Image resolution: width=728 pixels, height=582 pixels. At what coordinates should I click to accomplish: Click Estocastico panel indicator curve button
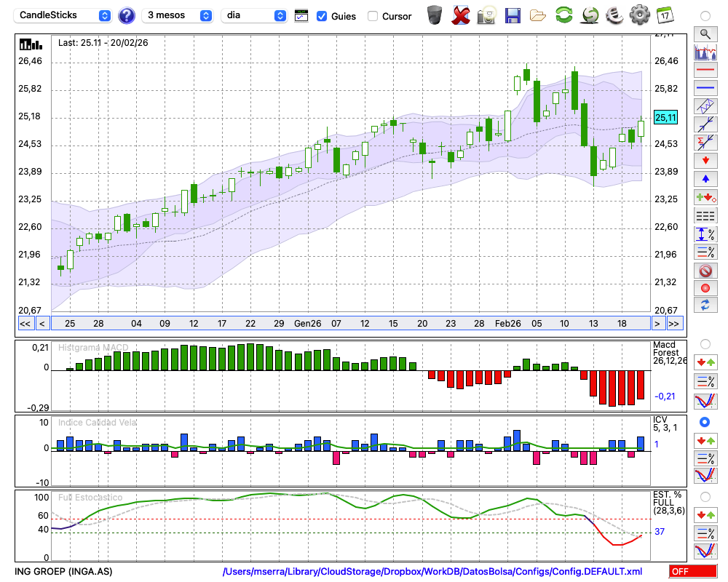705,551
